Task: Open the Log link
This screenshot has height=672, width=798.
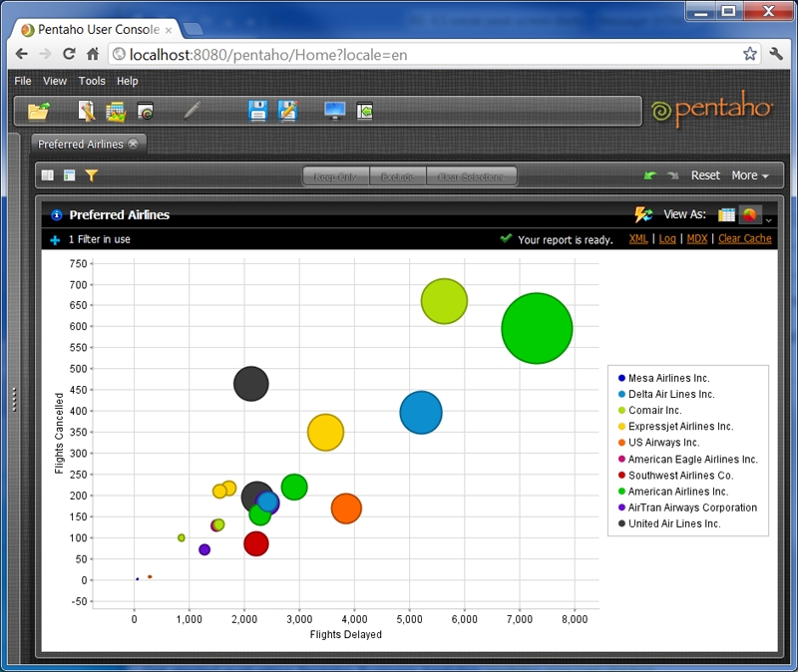Action: click(x=667, y=238)
